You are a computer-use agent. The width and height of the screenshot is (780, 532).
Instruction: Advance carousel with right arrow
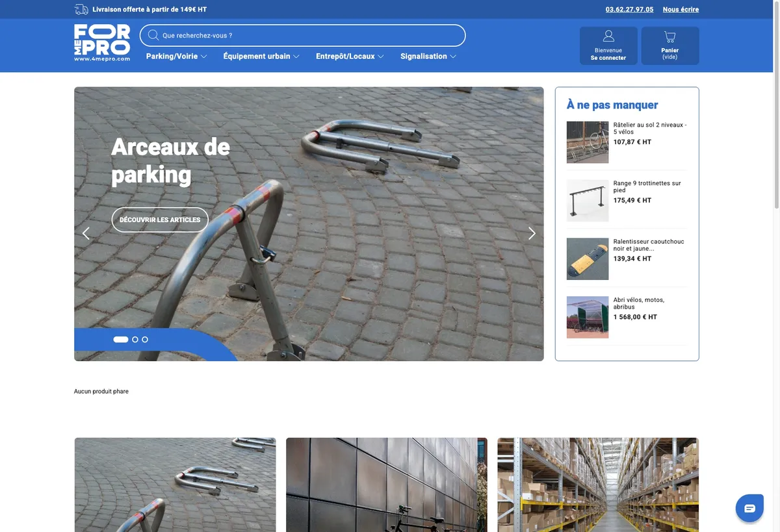(532, 233)
